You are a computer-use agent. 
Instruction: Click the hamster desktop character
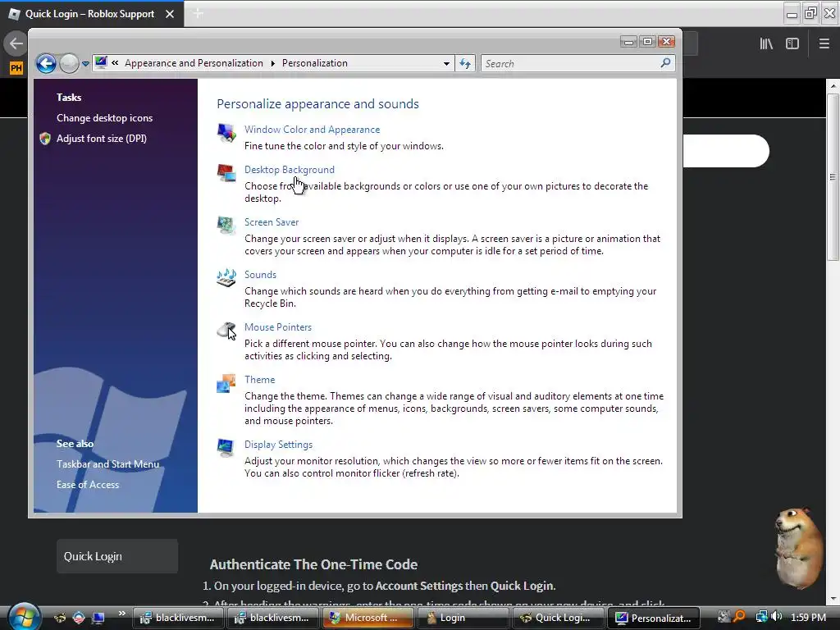coord(799,547)
